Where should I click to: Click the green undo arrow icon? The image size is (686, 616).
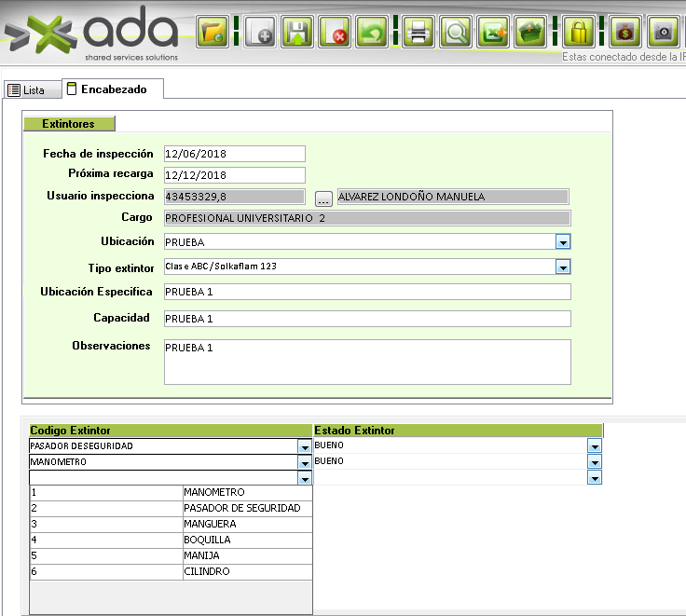tap(373, 33)
